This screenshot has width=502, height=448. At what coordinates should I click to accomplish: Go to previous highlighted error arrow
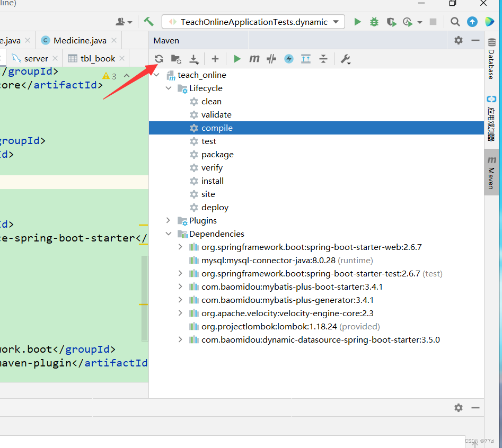point(127,76)
